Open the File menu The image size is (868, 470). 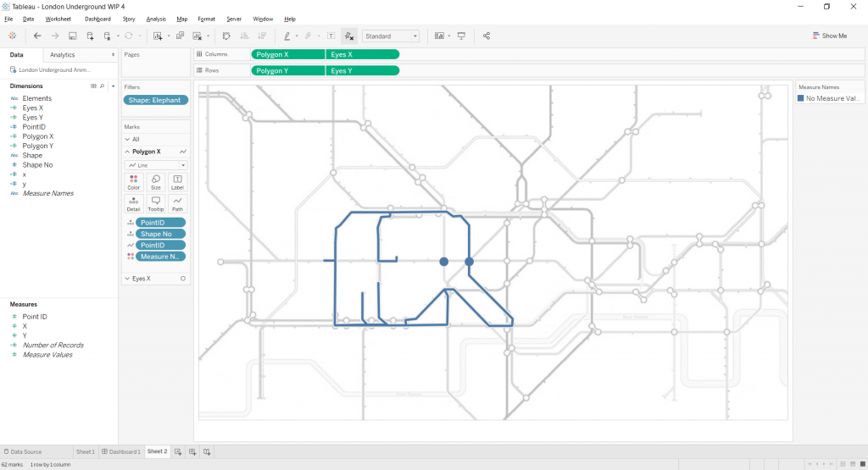click(8, 19)
